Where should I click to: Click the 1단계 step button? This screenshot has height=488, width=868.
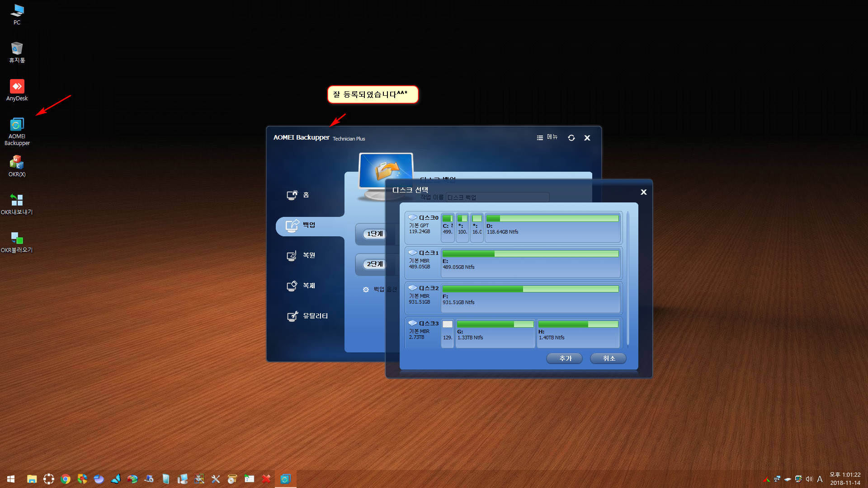(x=375, y=234)
